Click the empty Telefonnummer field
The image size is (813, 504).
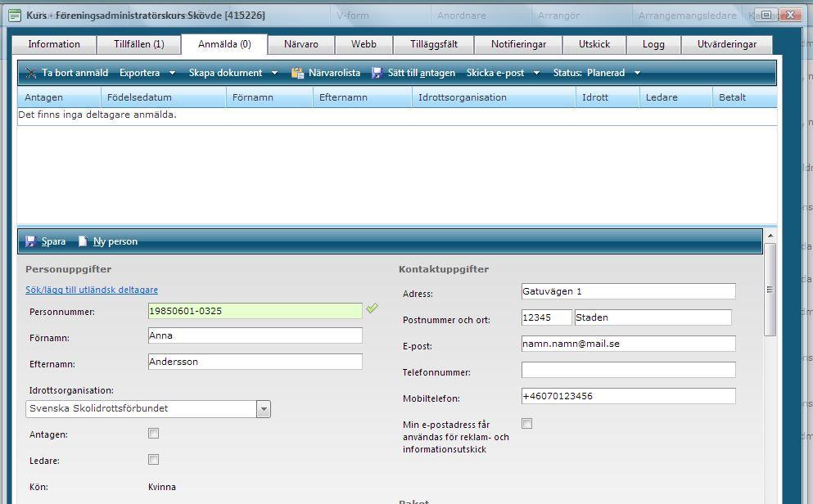tap(629, 370)
